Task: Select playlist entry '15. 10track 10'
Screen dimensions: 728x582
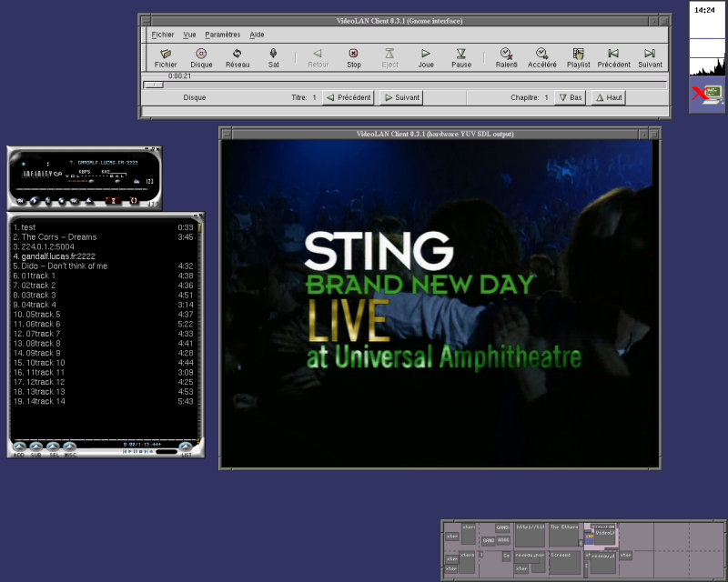Action: (103, 363)
